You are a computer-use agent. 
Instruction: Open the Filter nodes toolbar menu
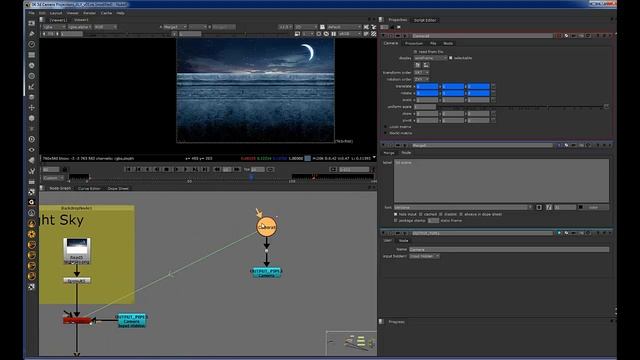32,76
